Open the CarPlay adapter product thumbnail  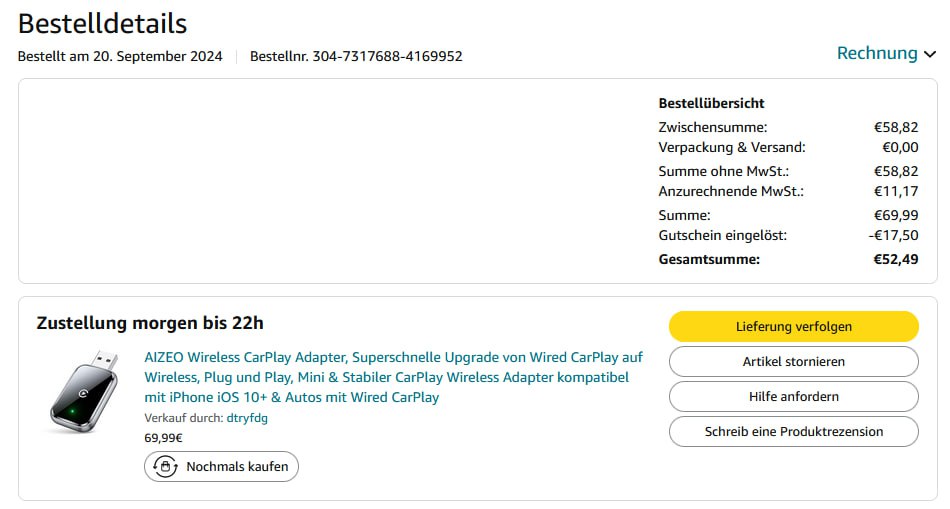84,391
